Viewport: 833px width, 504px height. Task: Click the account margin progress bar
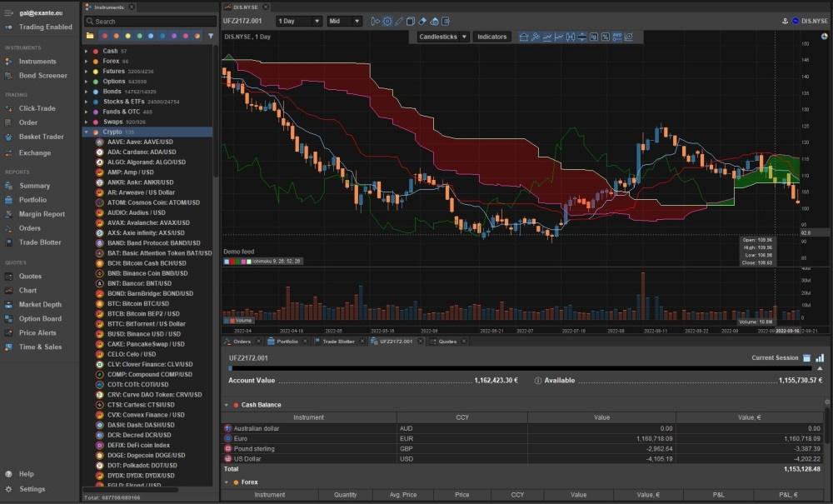click(520, 368)
